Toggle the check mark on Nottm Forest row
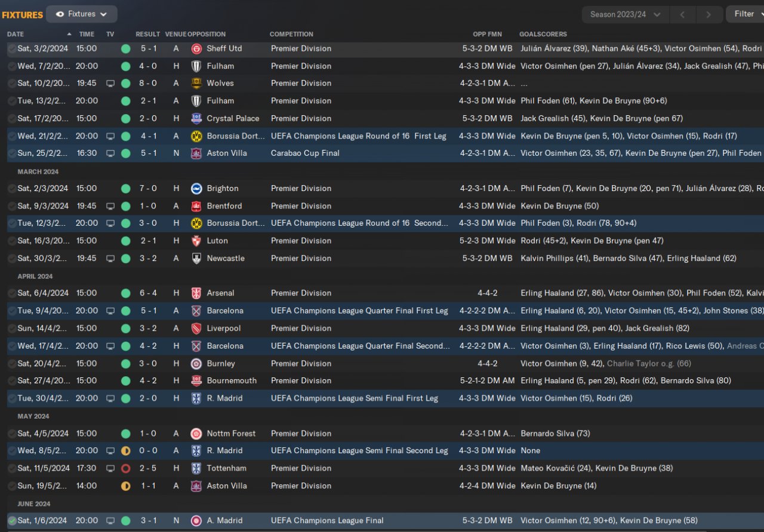Screen dimensions: 764x532 (12, 434)
